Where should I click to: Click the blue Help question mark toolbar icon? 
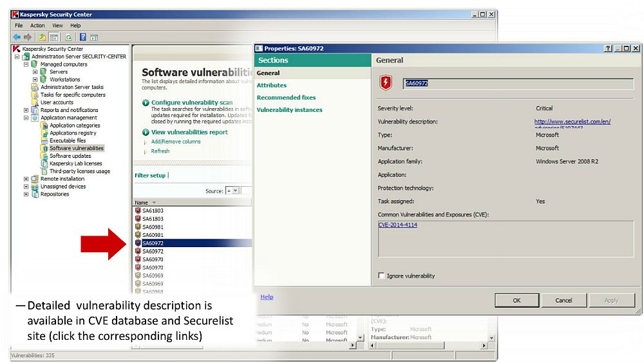coord(83,37)
